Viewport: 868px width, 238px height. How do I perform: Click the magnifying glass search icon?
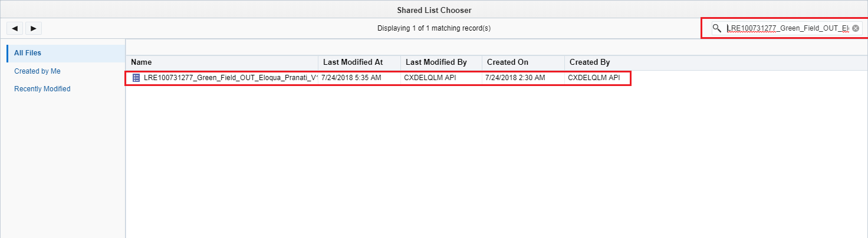pyautogui.click(x=716, y=28)
